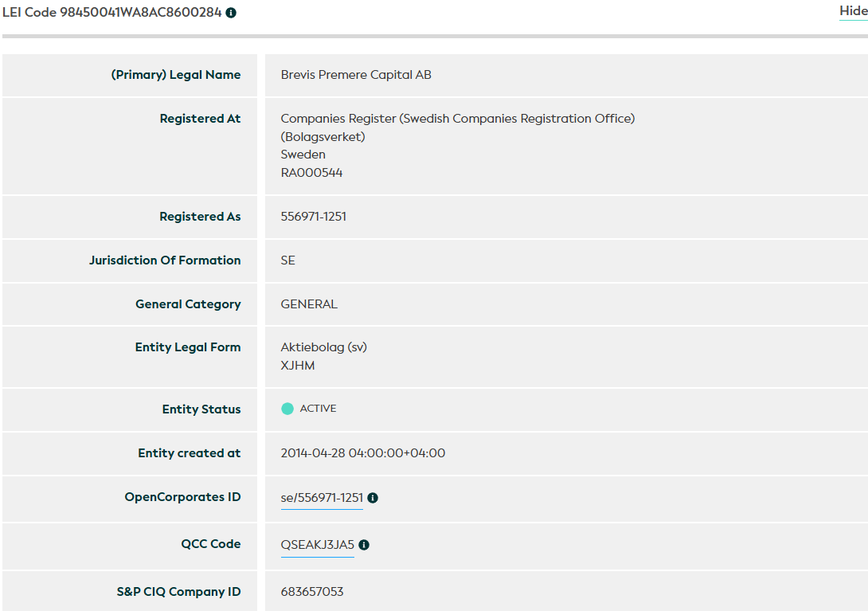Click the GENERAL category value
This screenshot has height=611, width=868.
[309, 304]
